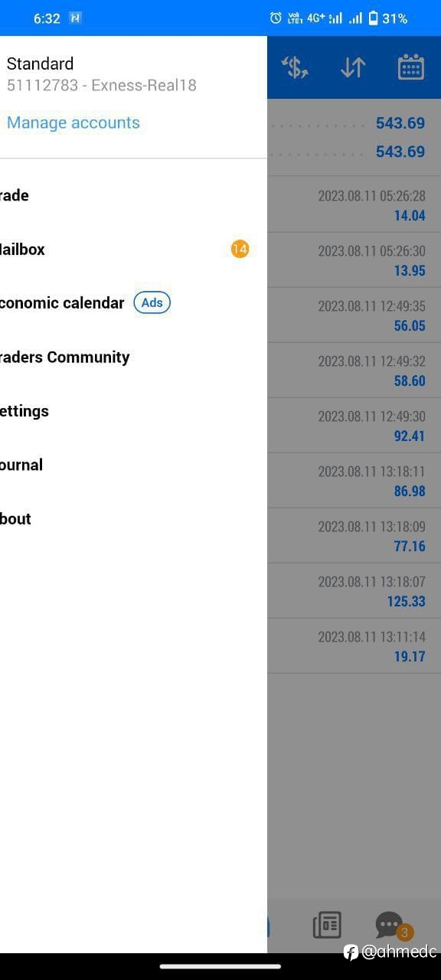Screen dimensions: 441x980
Task: Tap the up-down sort arrows icon
Action: tap(353, 67)
